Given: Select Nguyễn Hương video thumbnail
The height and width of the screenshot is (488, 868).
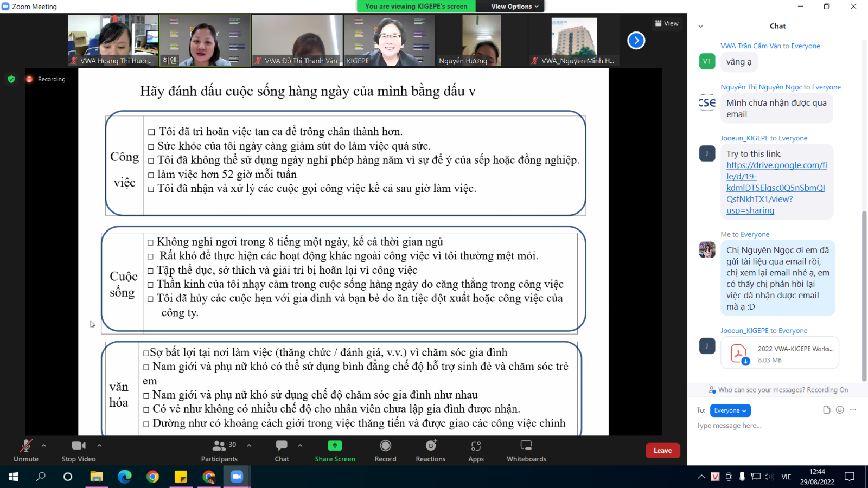Looking at the screenshot, I should (481, 41).
